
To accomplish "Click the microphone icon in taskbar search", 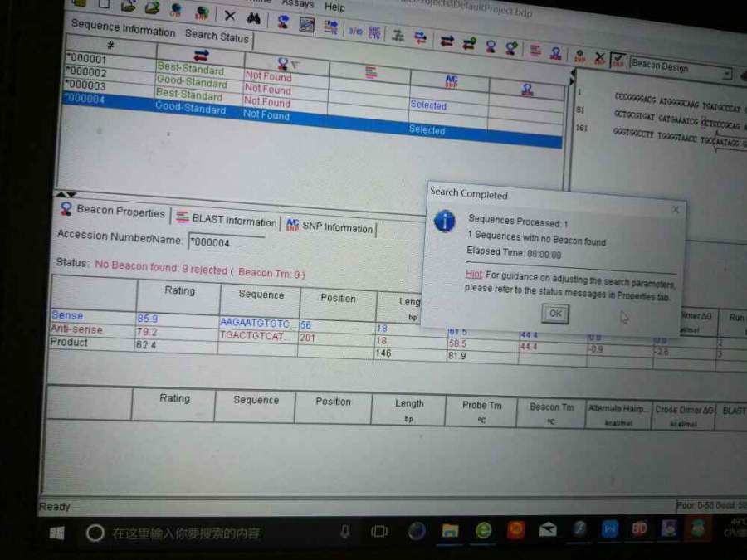I will tap(345, 532).
